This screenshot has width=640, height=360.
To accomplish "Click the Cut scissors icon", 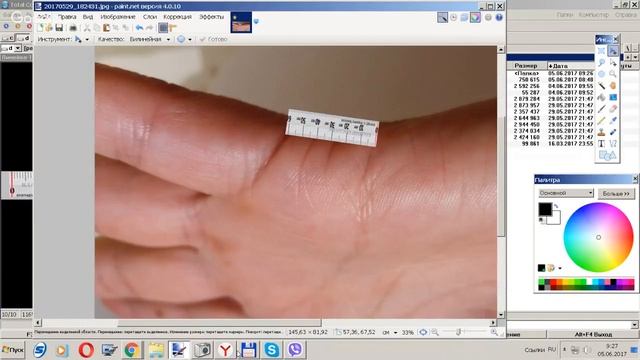I will coord(87,28).
